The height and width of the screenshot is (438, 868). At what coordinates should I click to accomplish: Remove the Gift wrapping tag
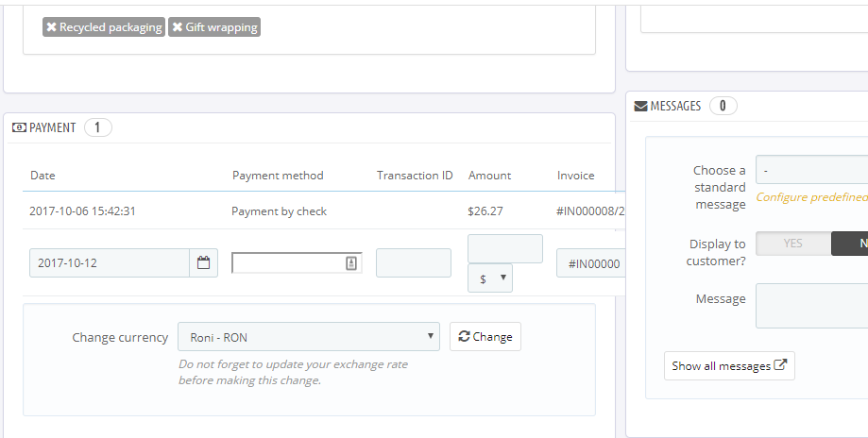click(x=177, y=27)
